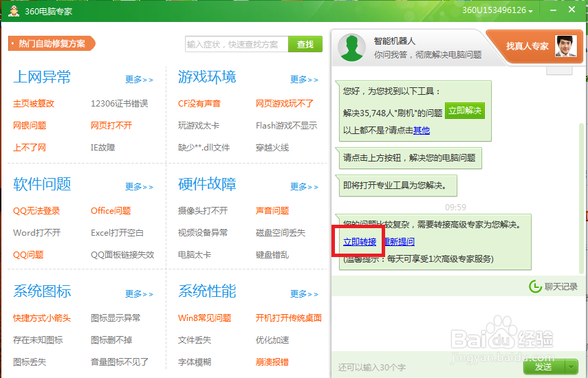The height and width of the screenshot is (378, 588).
Task: Open the 主页被篡改 fix
Action: click(x=34, y=103)
